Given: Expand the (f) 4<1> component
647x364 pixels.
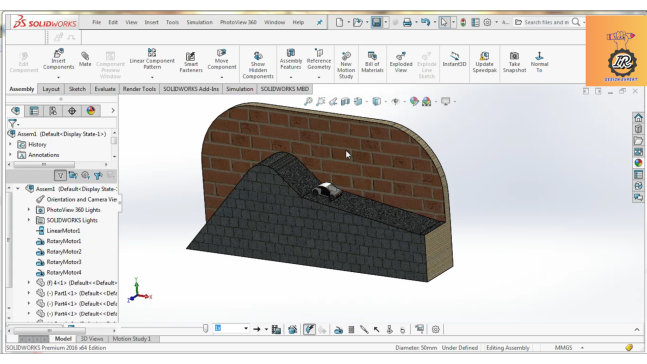Looking at the screenshot, I should pos(29,283).
